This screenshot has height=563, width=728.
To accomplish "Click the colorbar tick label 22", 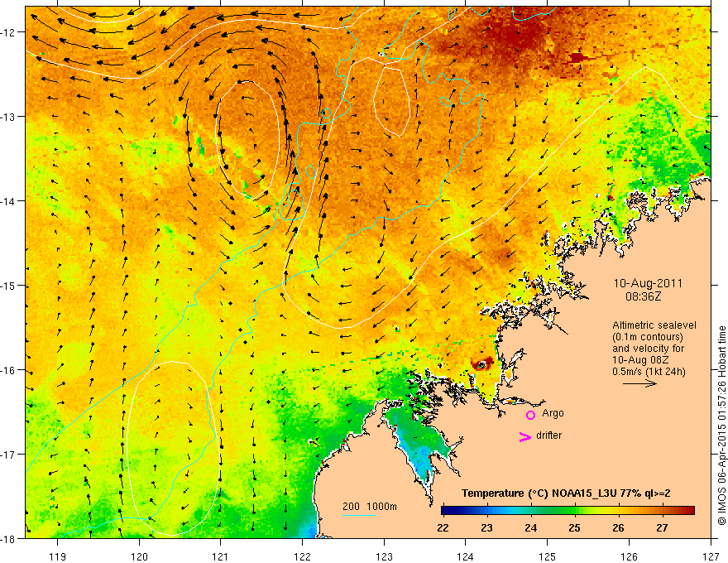I will pos(443,527).
